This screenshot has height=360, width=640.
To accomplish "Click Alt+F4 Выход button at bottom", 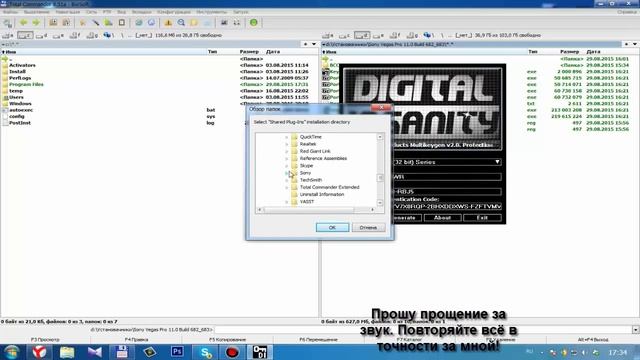I will 593,340.
